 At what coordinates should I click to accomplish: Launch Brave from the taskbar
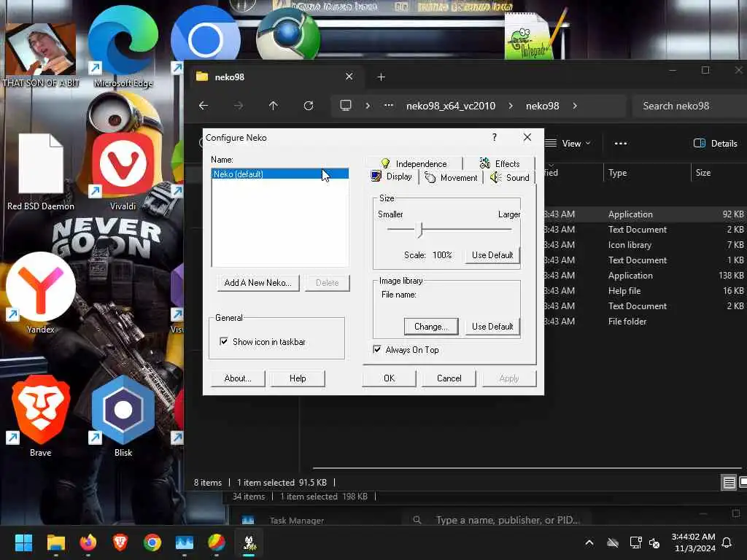coord(120,542)
